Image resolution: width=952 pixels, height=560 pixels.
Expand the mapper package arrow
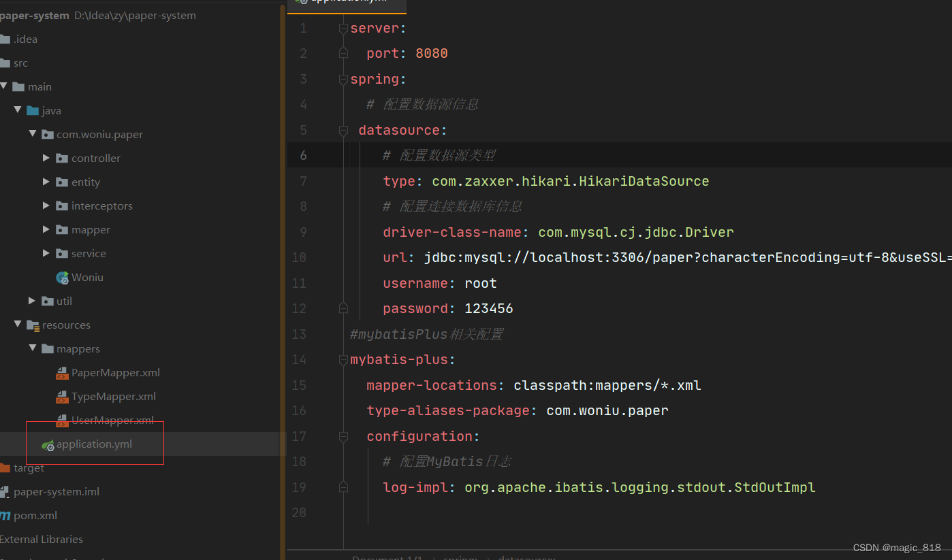[46, 229]
